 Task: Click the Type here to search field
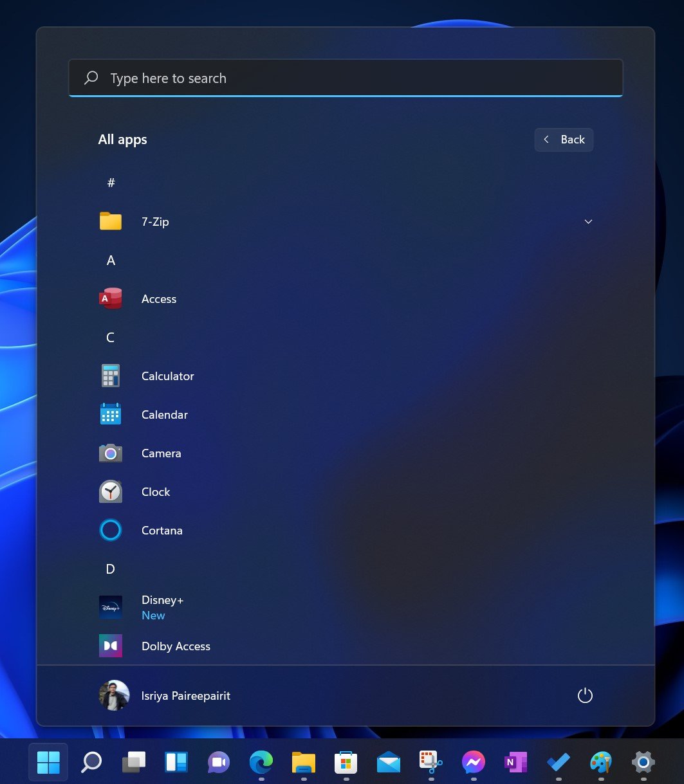pyautogui.click(x=346, y=78)
